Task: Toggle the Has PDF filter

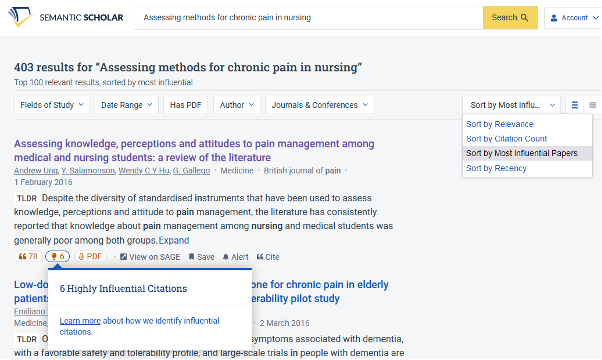Action: pos(185,105)
